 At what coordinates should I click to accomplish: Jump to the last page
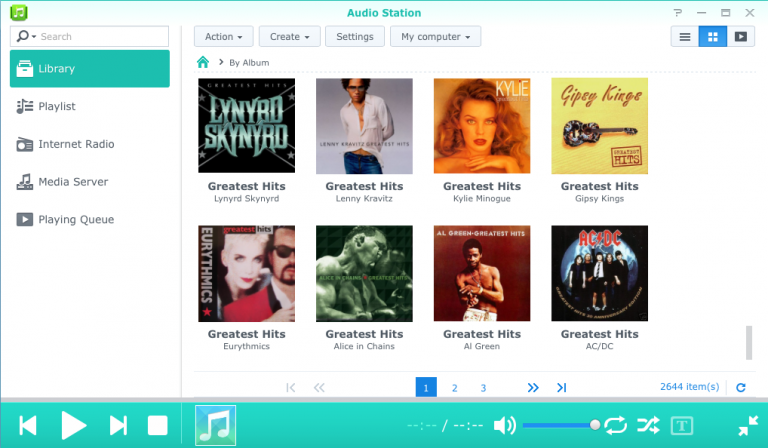click(x=561, y=388)
